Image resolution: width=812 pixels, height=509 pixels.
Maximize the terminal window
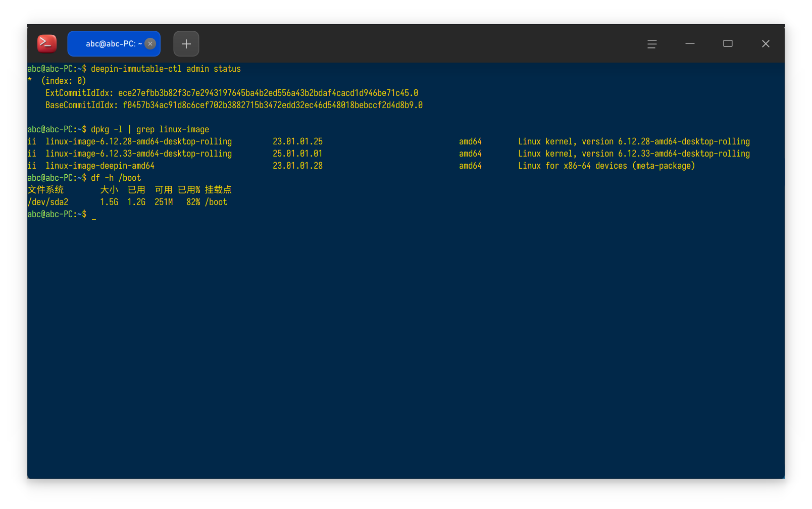tap(728, 44)
